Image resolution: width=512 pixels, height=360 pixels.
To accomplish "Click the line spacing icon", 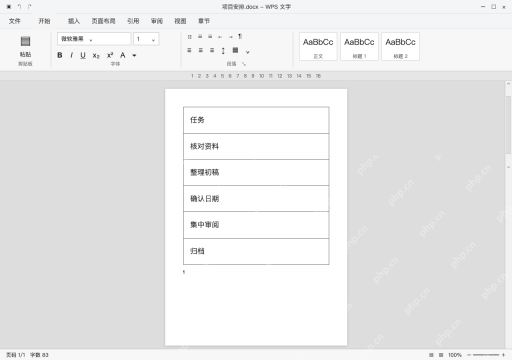I will tap(223, 51).
